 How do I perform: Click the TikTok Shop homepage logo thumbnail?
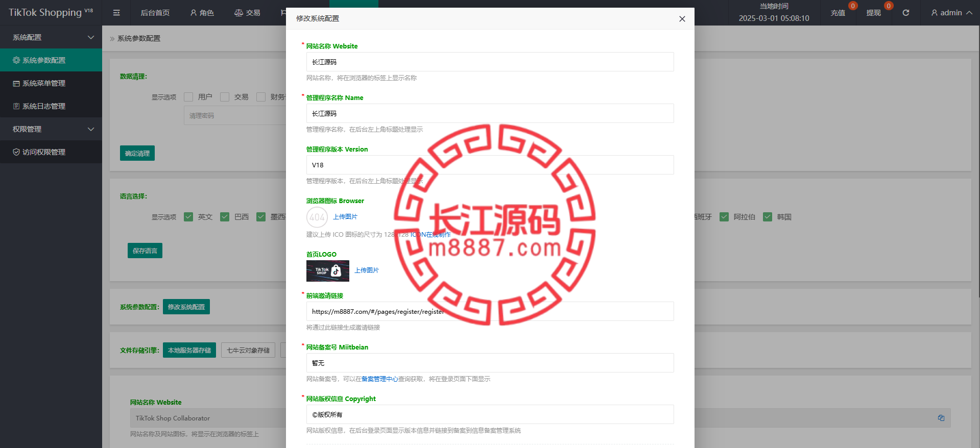[328, 271]
